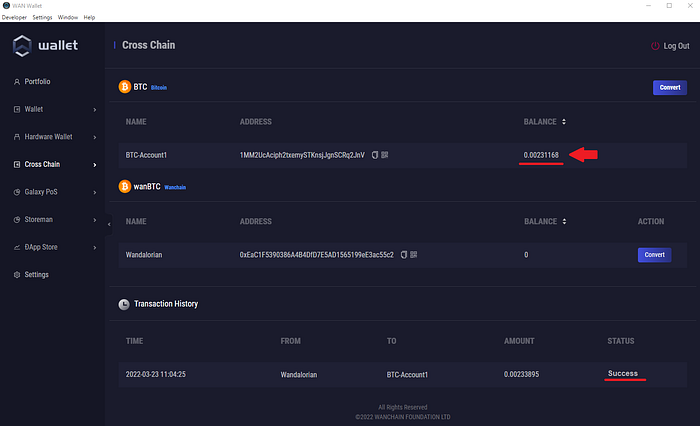This screenshot has height=426, width=700.
Task: Sort wanBTC accounts by Balance column
Action: coord(563,221)
